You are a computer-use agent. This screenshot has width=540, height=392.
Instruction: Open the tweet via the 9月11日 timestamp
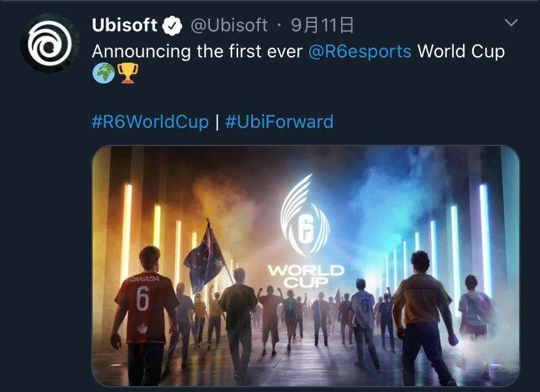click(x=322, y=25)
